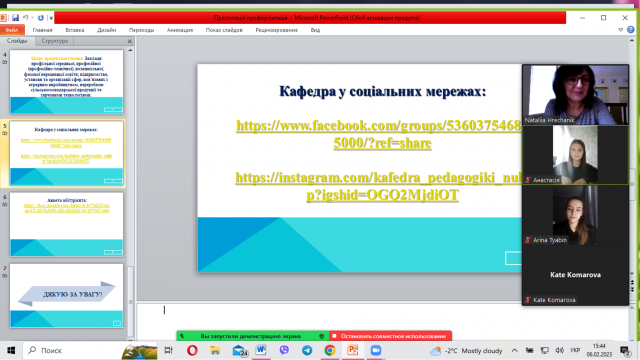Open the weather widget Mostly cloudy
Viewport: 640px width, 360px height.
tap(466, 351)
